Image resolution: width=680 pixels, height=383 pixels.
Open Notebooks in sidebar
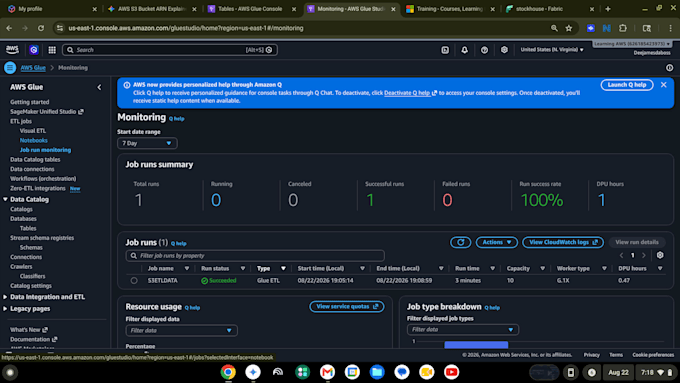click(33, 140)
